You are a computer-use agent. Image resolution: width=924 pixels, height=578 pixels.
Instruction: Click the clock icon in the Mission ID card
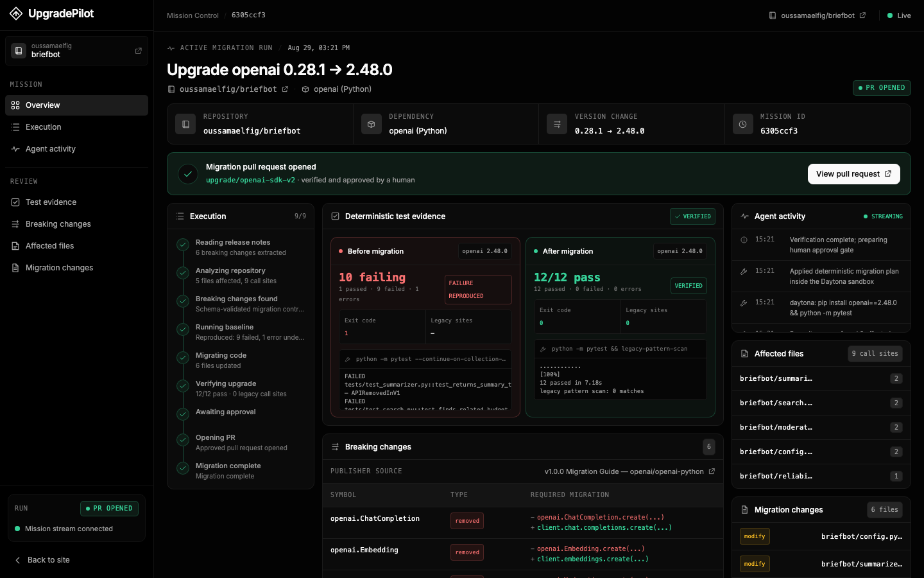(x=742, y=124)
